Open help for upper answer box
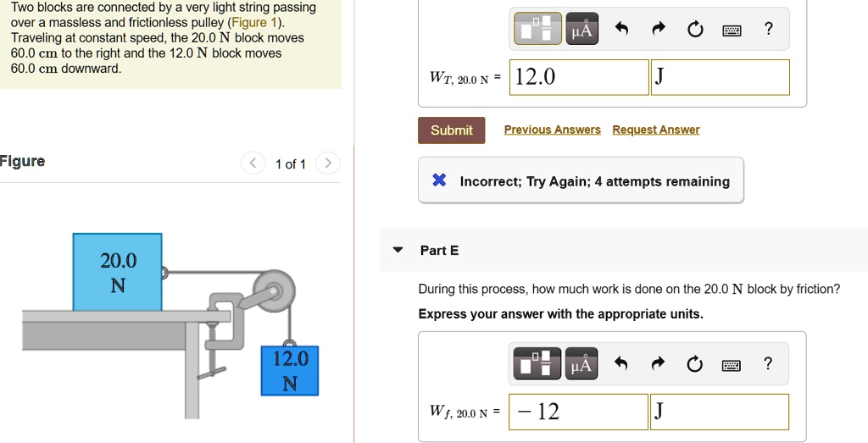This screenshot has width=868, height=443. point(768,30)
